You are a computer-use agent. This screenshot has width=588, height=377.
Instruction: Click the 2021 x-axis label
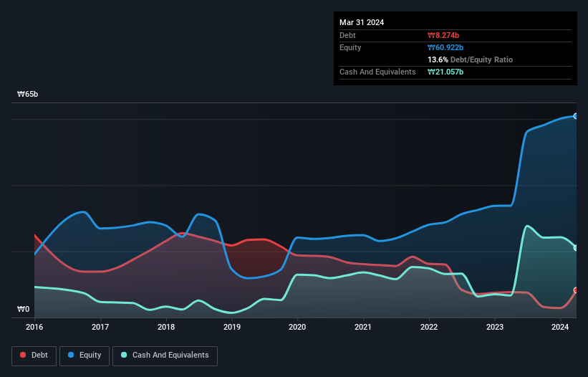coord(363,327)
